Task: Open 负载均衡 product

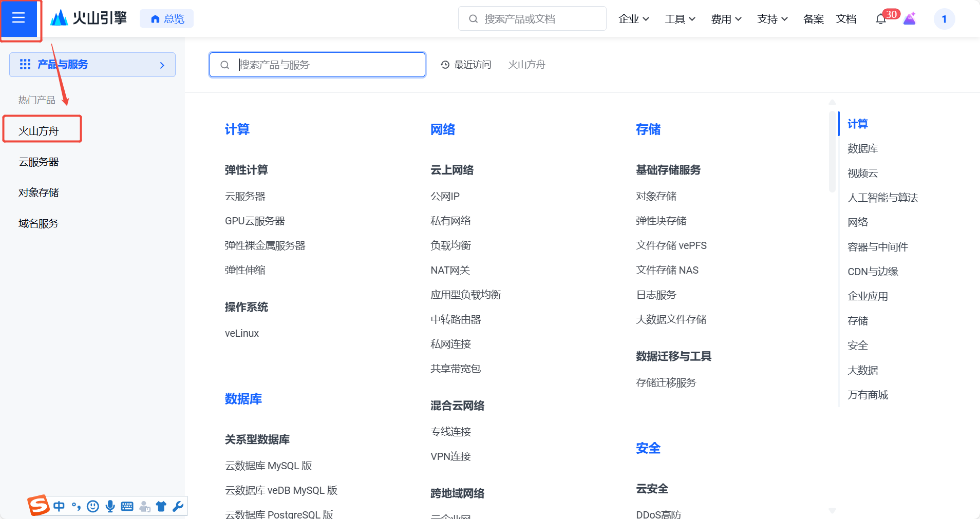Action: pyautogui.click(x=451, y=245)
